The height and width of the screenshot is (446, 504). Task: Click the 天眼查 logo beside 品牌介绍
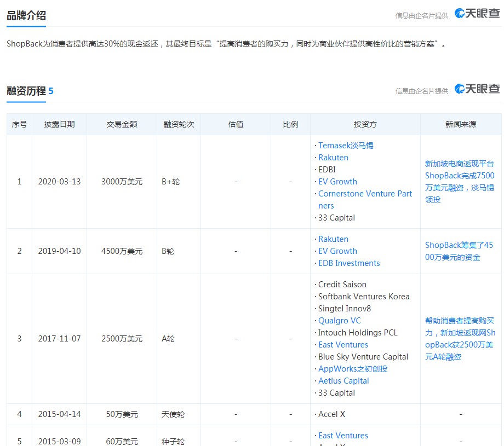click(x=477, y=14)
